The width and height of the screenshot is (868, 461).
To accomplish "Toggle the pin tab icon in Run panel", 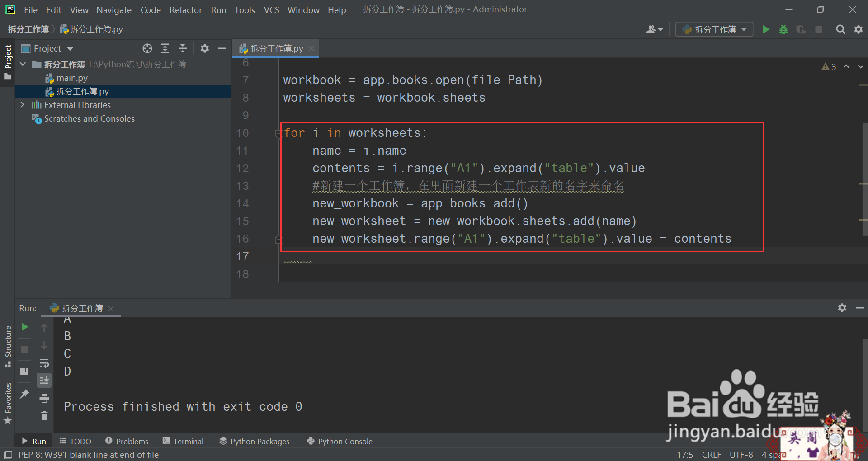I will (x=24, y=394).
